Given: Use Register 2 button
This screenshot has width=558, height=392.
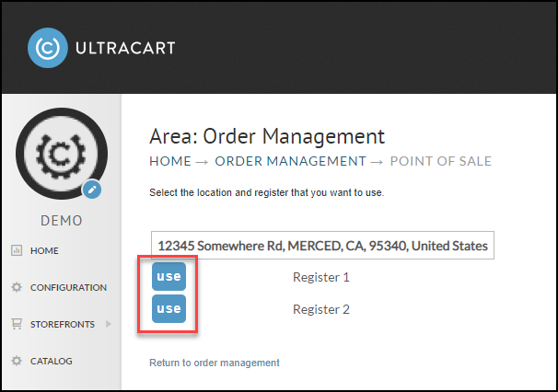Looking at the screenshot, I should coord(169,308).
